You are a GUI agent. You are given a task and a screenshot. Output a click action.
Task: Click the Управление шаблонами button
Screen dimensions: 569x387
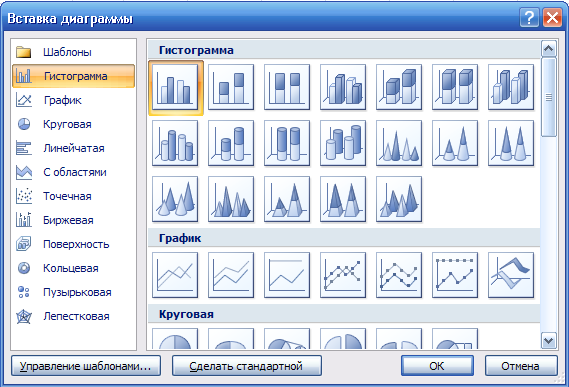[x=86, y=366]
